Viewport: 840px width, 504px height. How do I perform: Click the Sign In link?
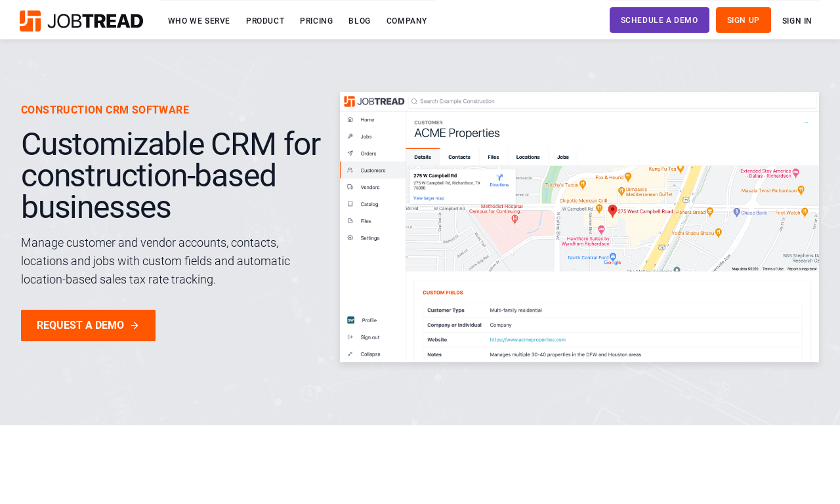click(x=797, y=21)
